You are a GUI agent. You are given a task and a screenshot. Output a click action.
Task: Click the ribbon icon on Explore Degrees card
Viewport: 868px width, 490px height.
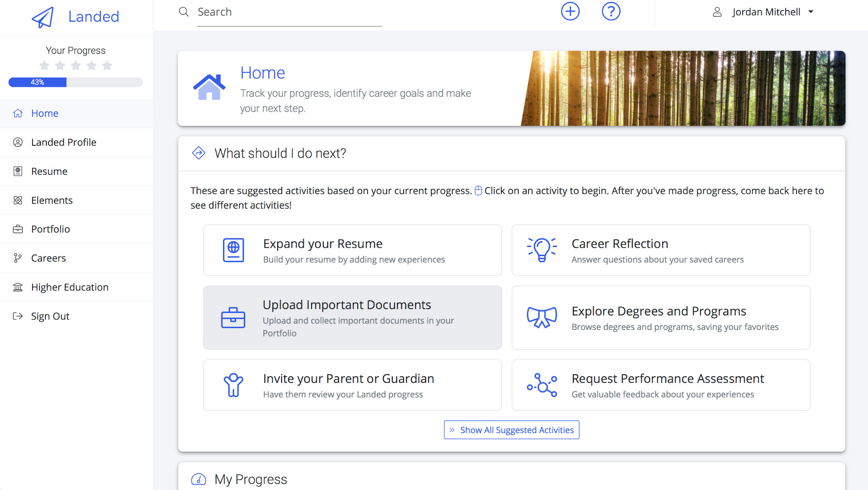click(x=542, y=318)
